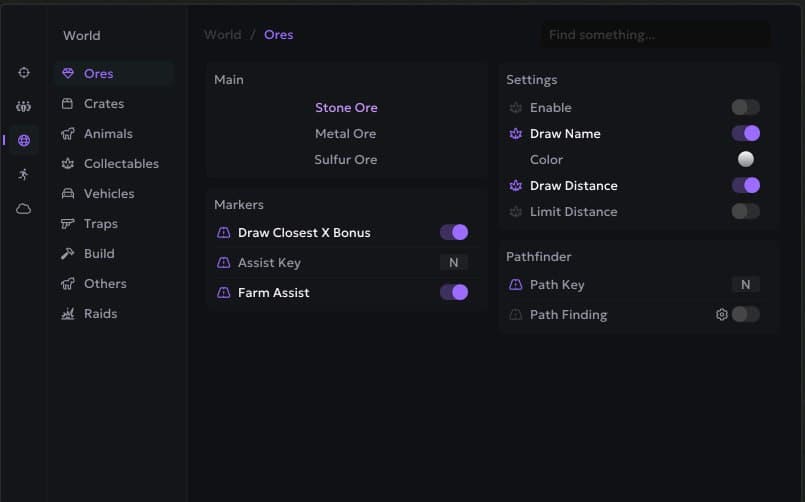Choose Sulfur Ore from the Main list
This screenshot has width=805, height=502.
pos(345,160)
